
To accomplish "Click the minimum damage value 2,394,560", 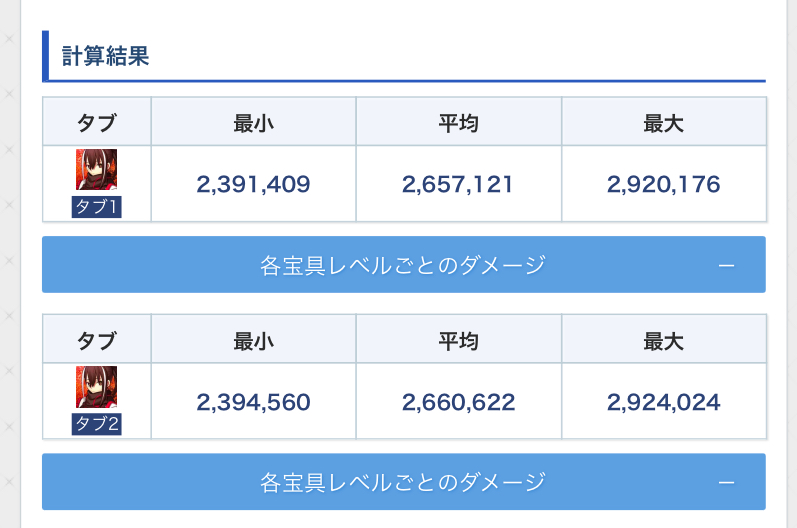I will [253, 402].
